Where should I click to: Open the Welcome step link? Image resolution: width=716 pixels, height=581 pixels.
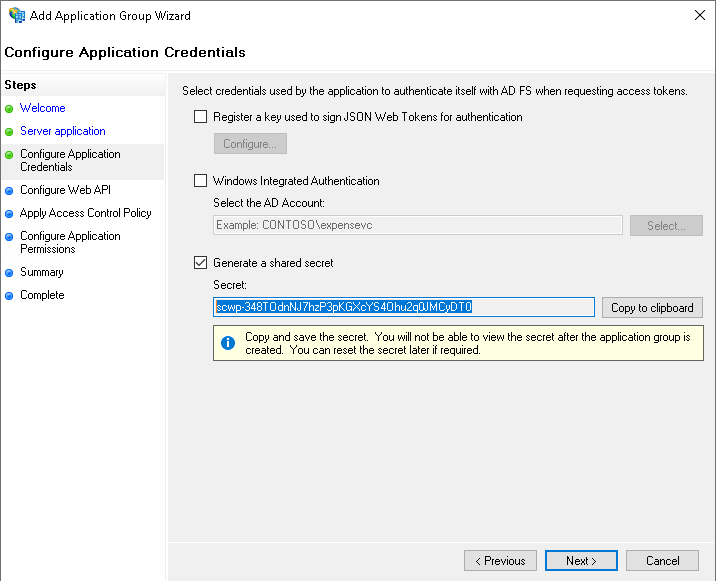(42, 108)
